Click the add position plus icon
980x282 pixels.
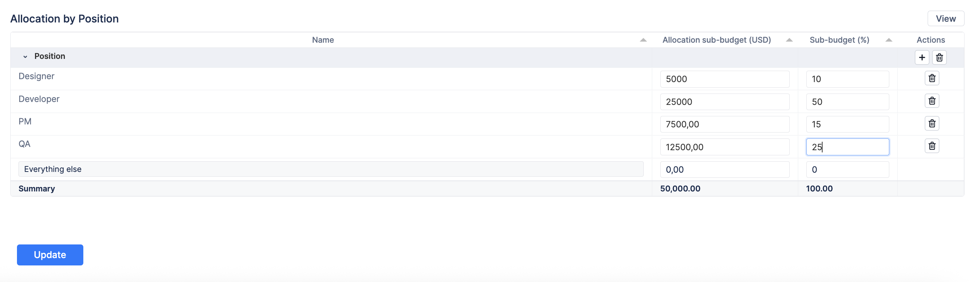(x=921, y=57)
